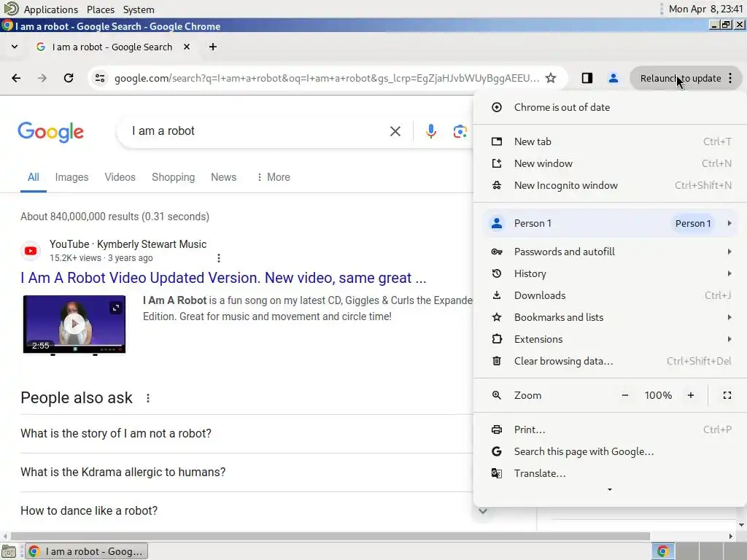Click the profile avatar in toolbar

point(613,78)
